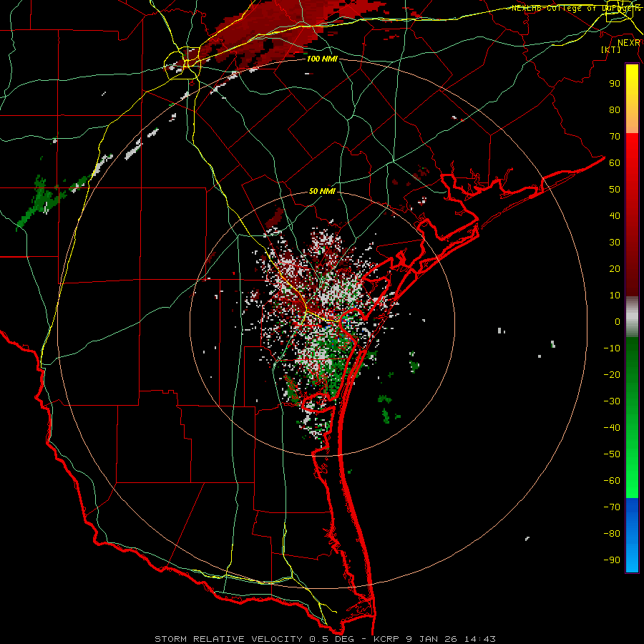The height and width of the screenshot is (644, 644).
Task: Click the "NEXR" label at top right
Action: coord(629,43)
